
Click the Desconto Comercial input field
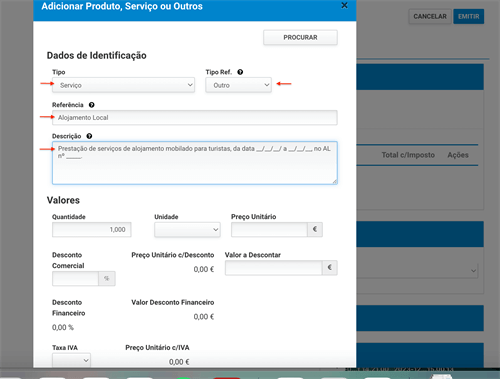coord(75,279)
